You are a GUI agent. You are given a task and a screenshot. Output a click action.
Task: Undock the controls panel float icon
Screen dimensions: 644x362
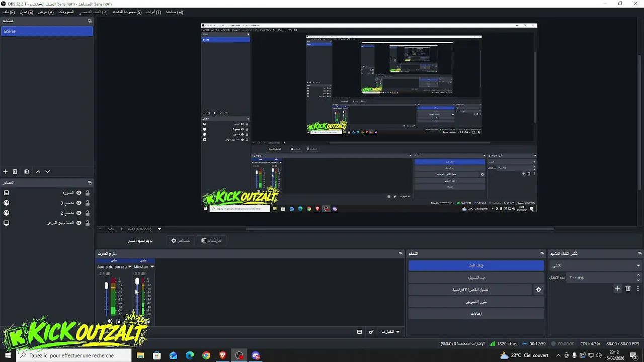[x=542, y=253]
